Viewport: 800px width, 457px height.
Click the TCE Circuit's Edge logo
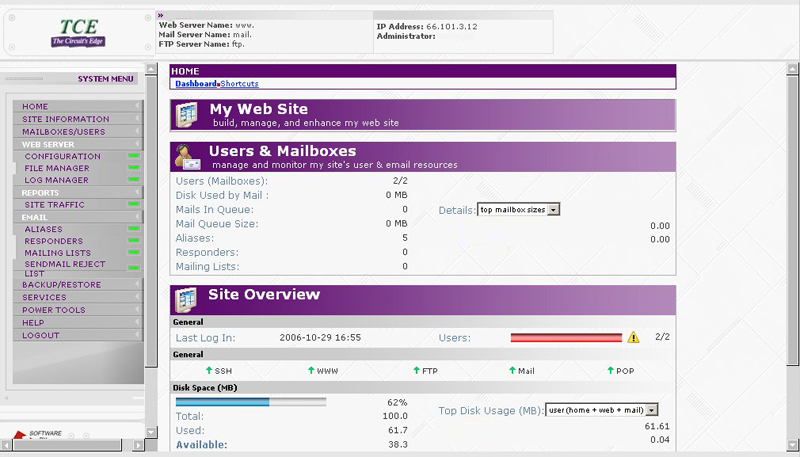coord(78,33)
